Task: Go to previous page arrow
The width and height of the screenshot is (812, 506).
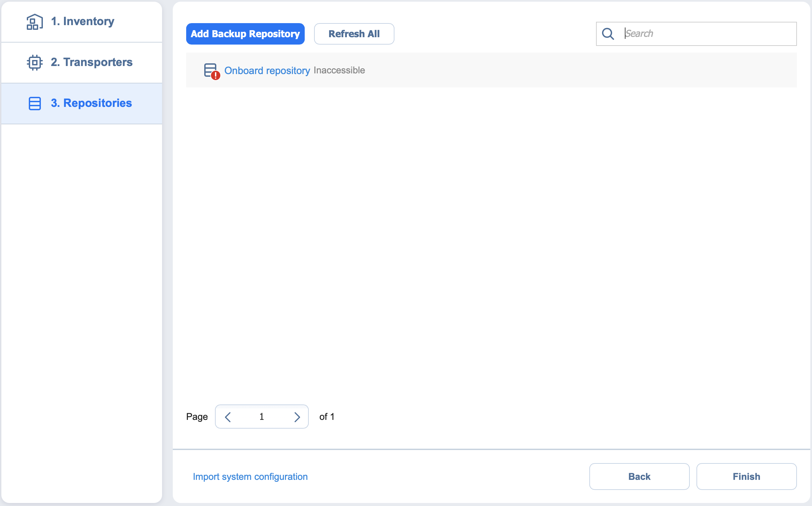Action: (x=228, y=417)
